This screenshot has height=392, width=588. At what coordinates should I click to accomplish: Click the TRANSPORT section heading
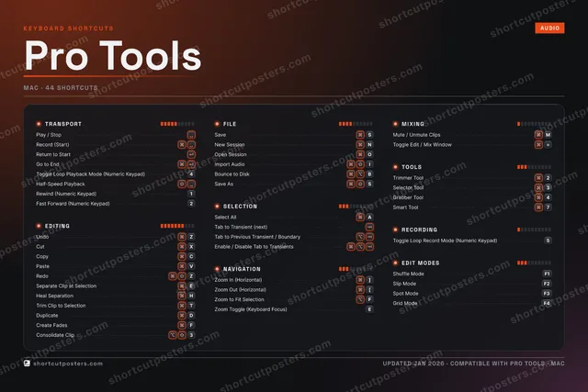click(63, 124)
